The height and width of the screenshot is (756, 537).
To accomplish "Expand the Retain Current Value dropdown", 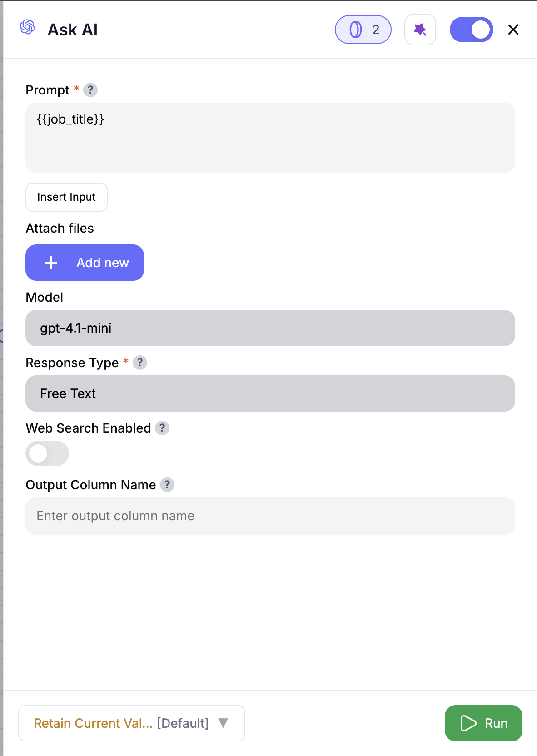I will tap(131, 723).
